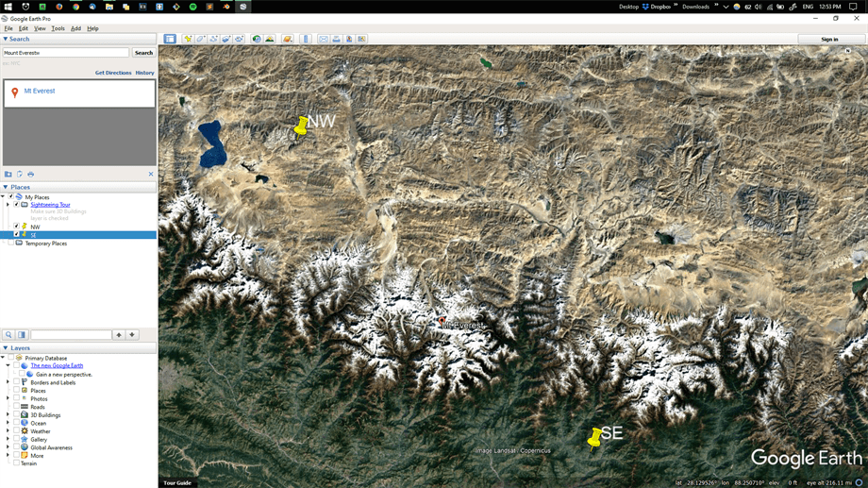Image resolution: width=868 pixels, height=488 pixels.
Task: Clear search results with the blue X
Action: 151,174
